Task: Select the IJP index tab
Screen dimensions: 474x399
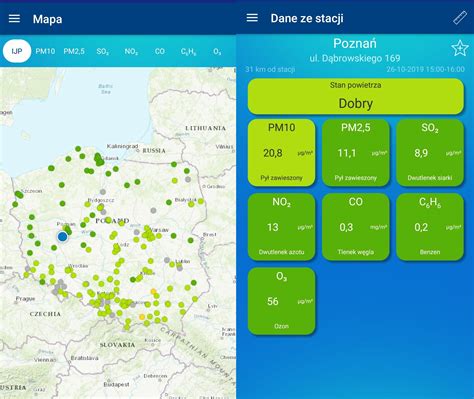Action: 17,51
